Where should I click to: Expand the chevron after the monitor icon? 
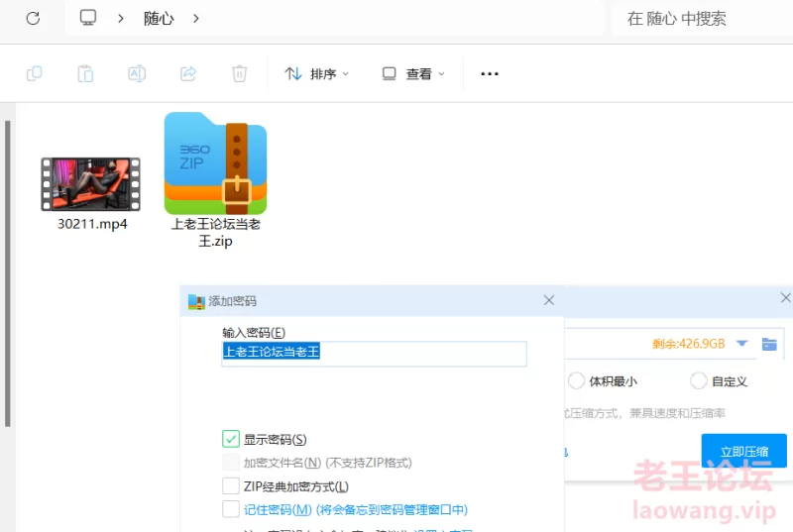[x=120, y=18]
